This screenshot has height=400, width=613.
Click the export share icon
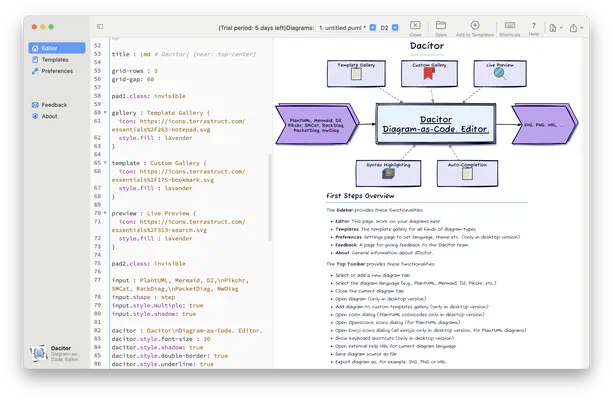point(573,28)
